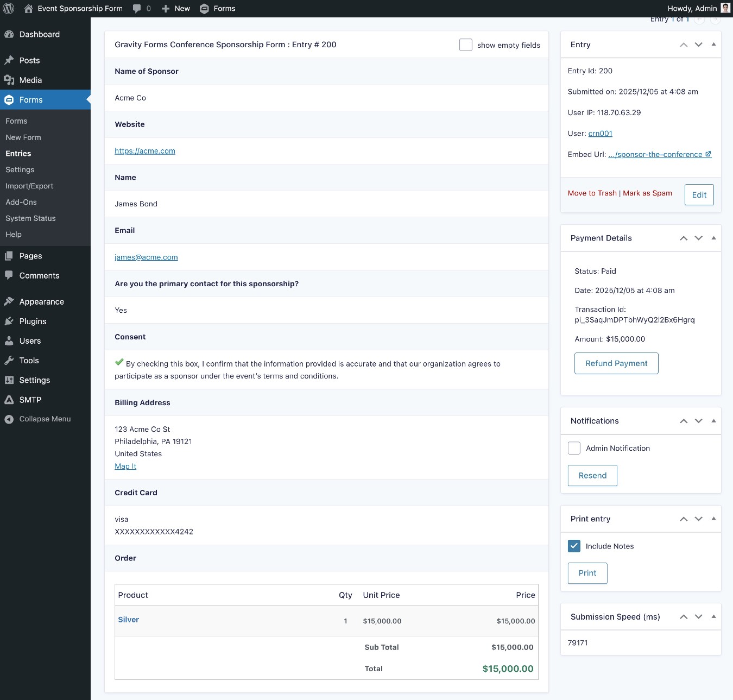The width and height of the screenshot is (733, 700).
Task: Open the Map It link
Action: (125, 466)
